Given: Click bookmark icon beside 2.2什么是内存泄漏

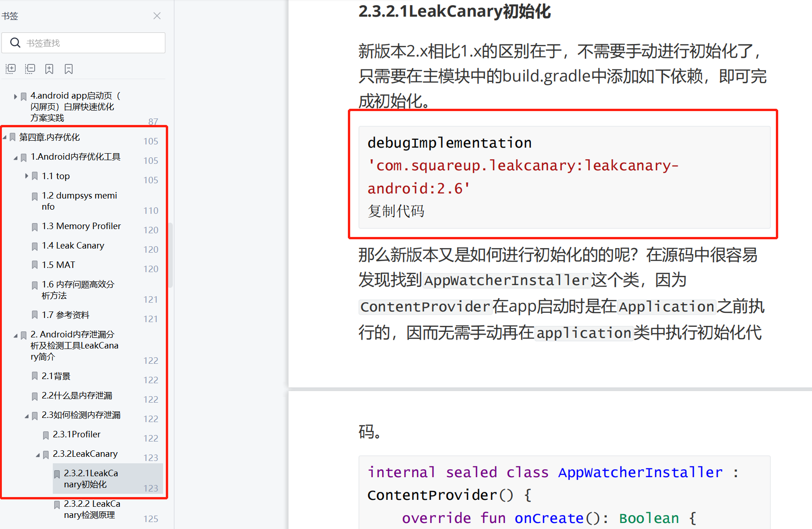Looking at the screenshot, I should click(x=35, y=396).
